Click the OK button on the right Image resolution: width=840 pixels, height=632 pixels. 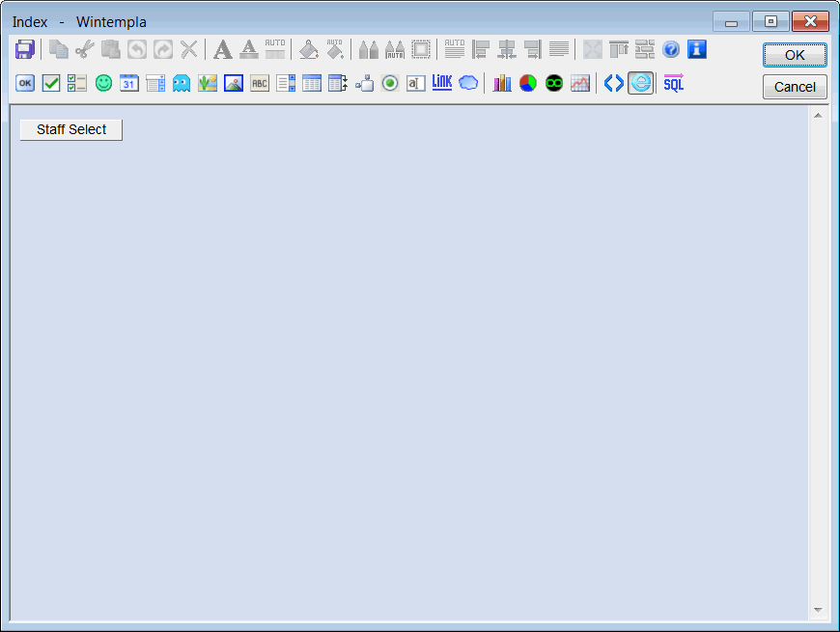(795, 55)
